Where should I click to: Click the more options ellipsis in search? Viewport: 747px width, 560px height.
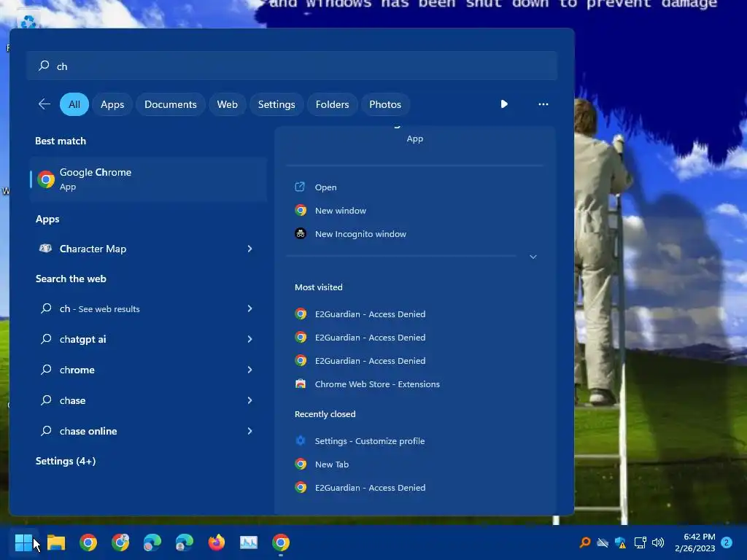(x=543, y=104)
